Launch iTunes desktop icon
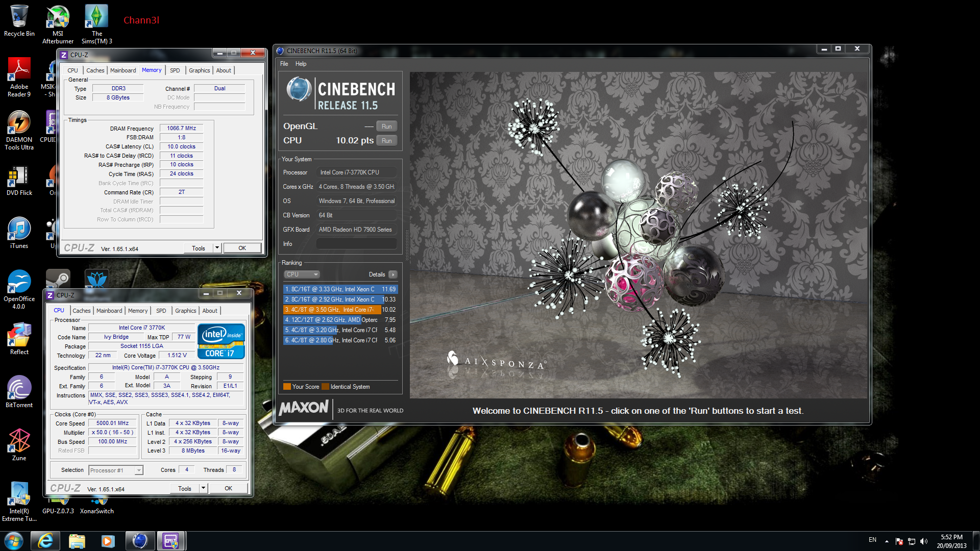This screenshot has height=551, width=980. 19,234
